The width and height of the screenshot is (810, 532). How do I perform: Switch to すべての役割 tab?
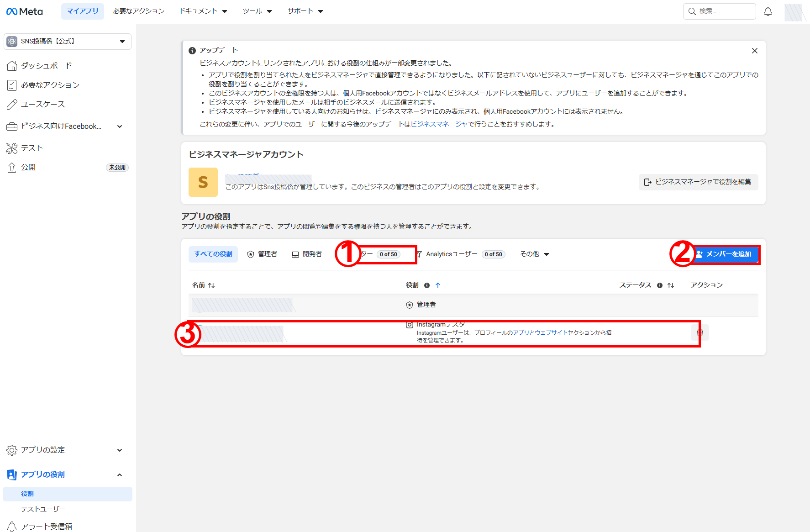213,254
